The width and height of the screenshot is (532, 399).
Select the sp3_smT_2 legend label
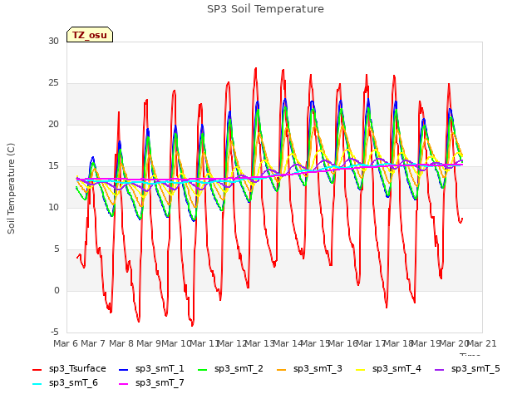pyautogui.click(x=239, y=369)
